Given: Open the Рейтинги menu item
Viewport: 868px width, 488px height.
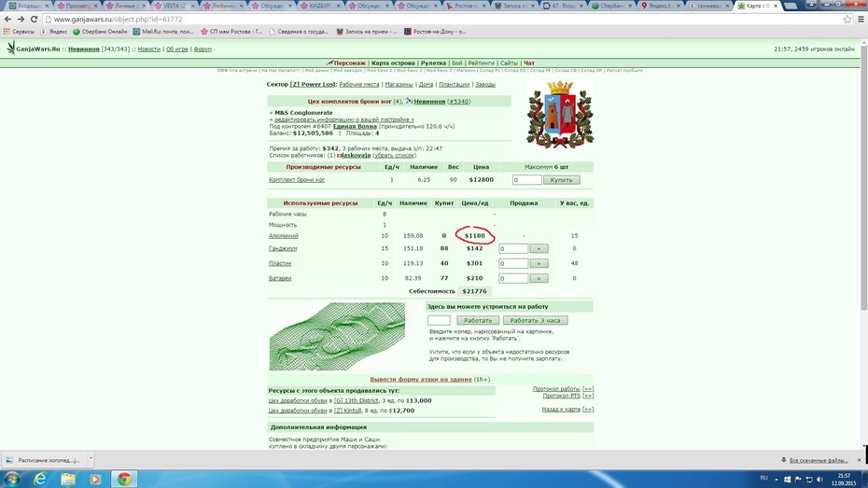Looking at the screenshot, I should click(x=481, y=63).
